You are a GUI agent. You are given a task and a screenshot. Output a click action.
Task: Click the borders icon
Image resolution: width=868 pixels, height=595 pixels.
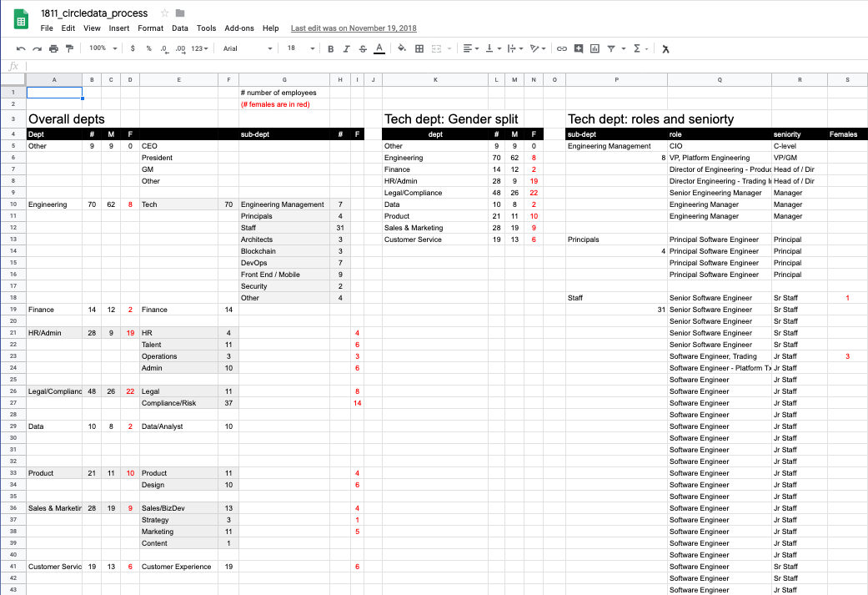pos(419,48)
